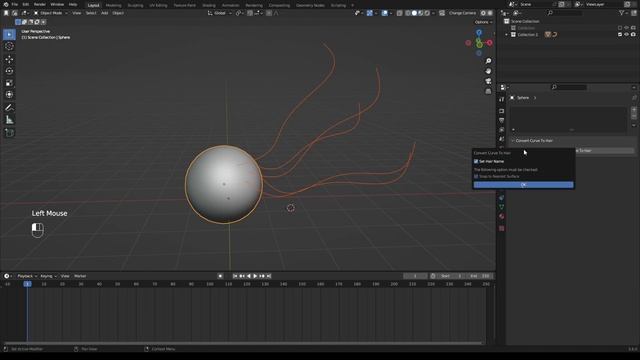Viewport: 640px width, 360px height.
Task: Open the Output properties tab icon
Action: point(502,120)
